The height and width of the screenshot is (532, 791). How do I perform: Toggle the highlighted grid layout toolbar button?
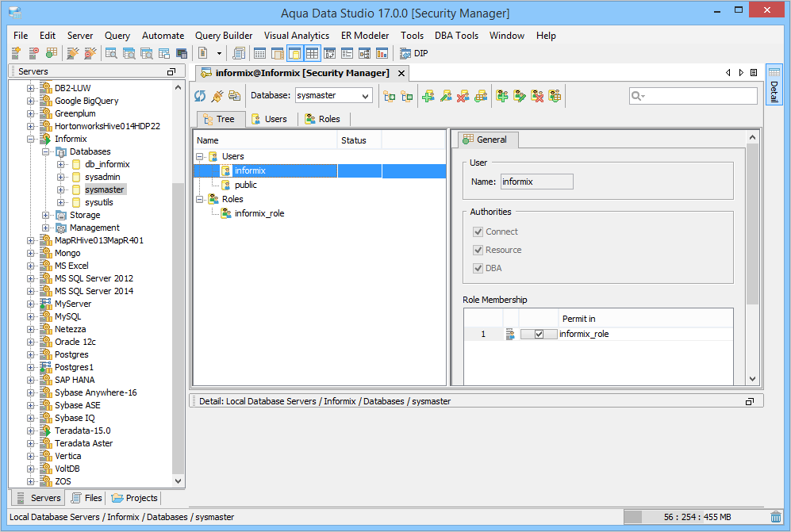pyautogui.click(x=313, y=53)
